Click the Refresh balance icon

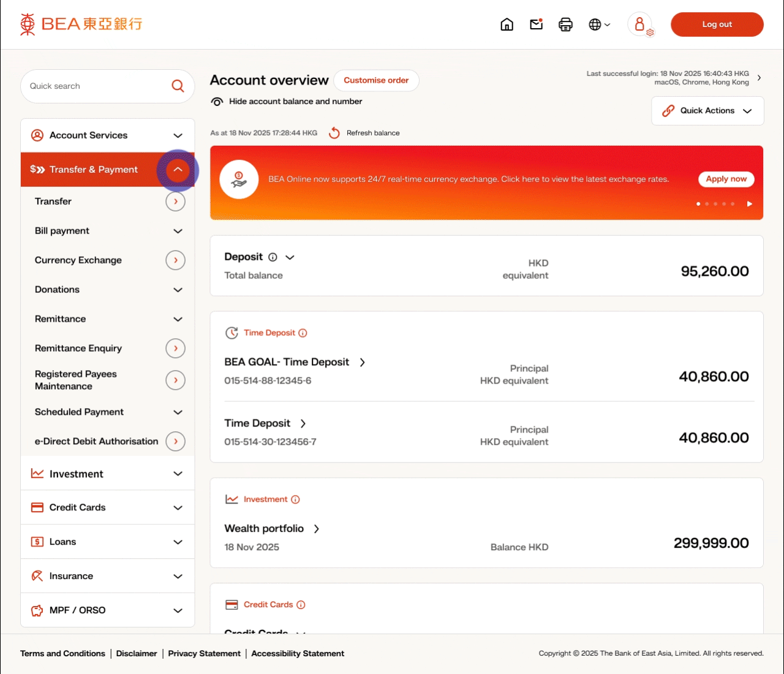(x=334, y=133)
